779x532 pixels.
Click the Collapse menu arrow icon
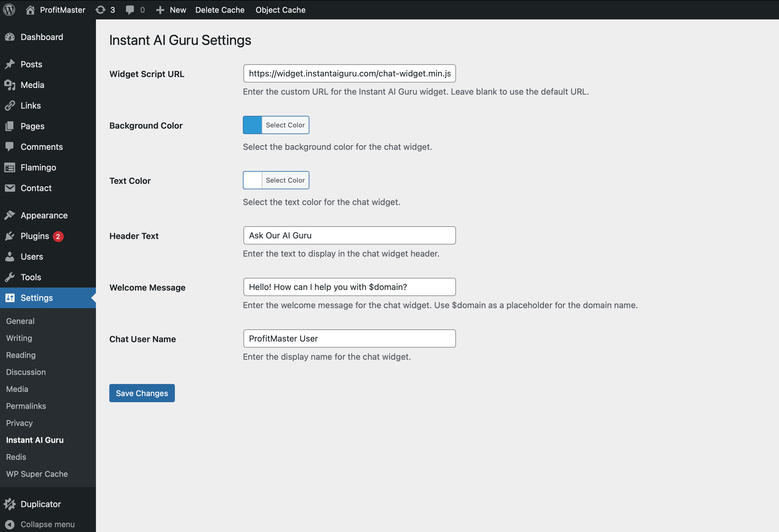click(x=10, y=524)
